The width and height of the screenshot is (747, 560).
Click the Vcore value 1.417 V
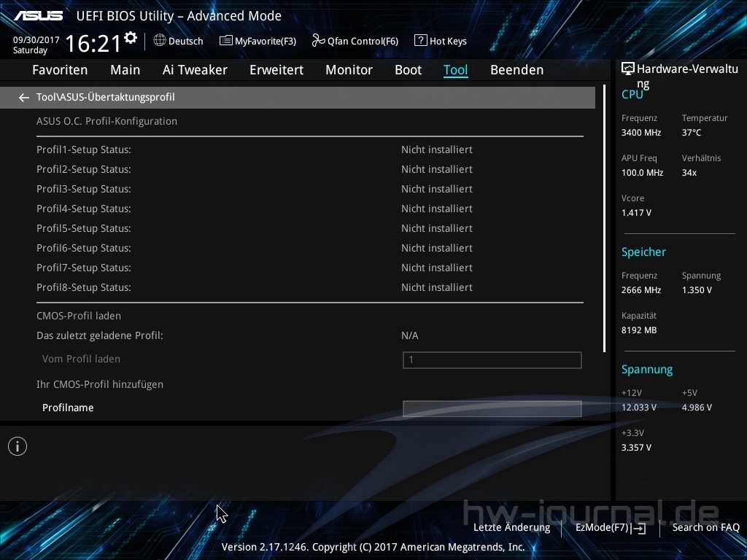coord(636,213)
